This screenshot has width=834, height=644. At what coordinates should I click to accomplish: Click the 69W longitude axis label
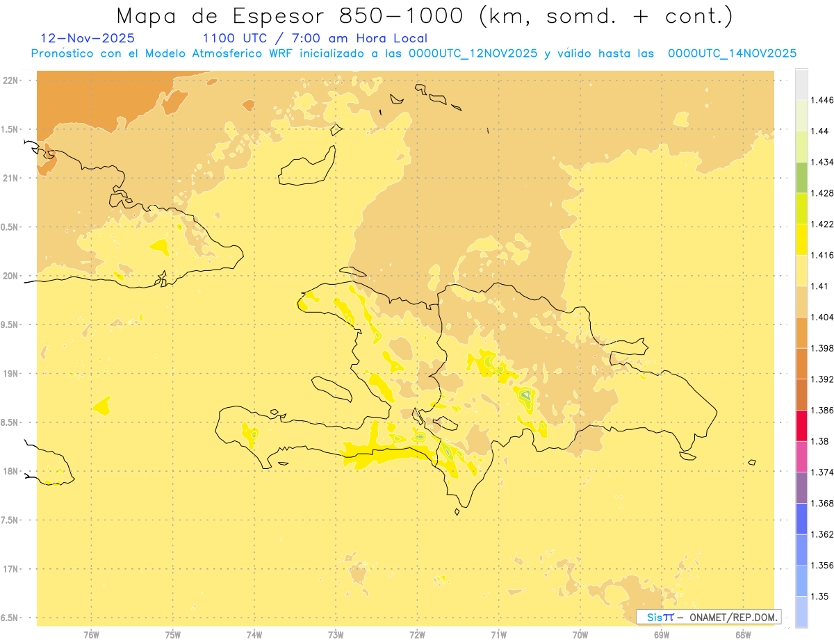click(662, 635)
